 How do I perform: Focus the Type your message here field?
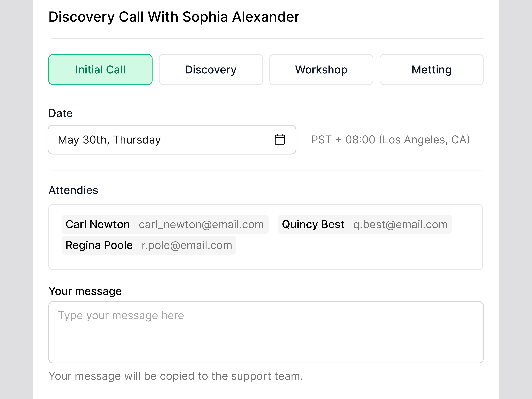[266, 332]
